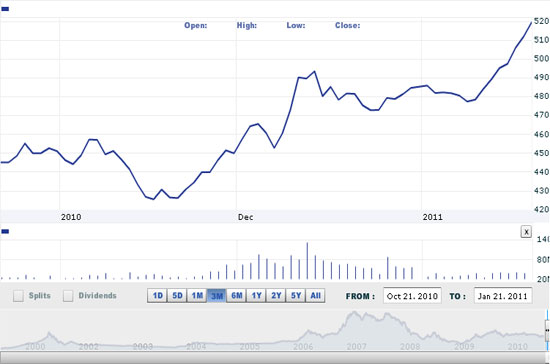Screen dimensions: 550x364
Task: Click the Close: label
Action: tap(347, 25)
